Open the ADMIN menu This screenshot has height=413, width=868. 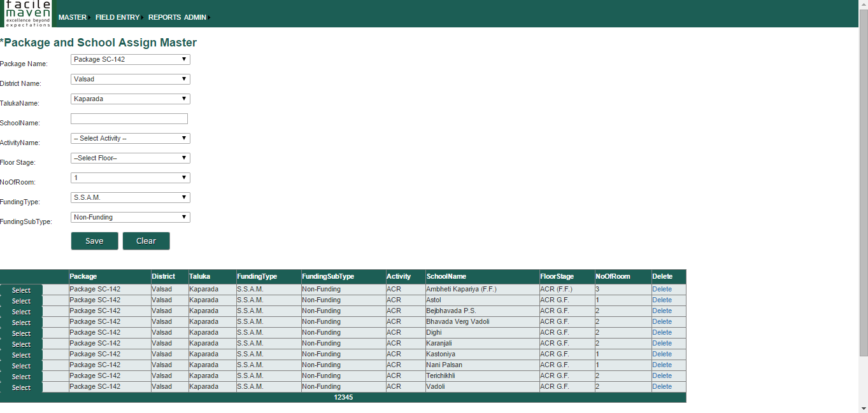(195, 17)
